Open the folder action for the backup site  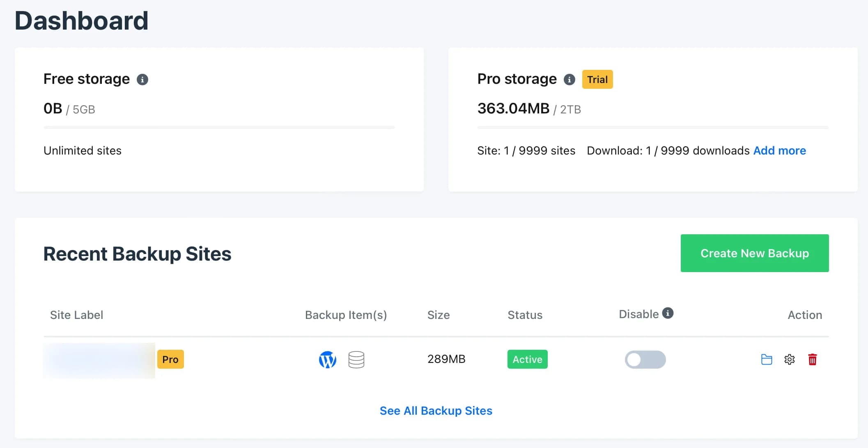tap(766, 359)
